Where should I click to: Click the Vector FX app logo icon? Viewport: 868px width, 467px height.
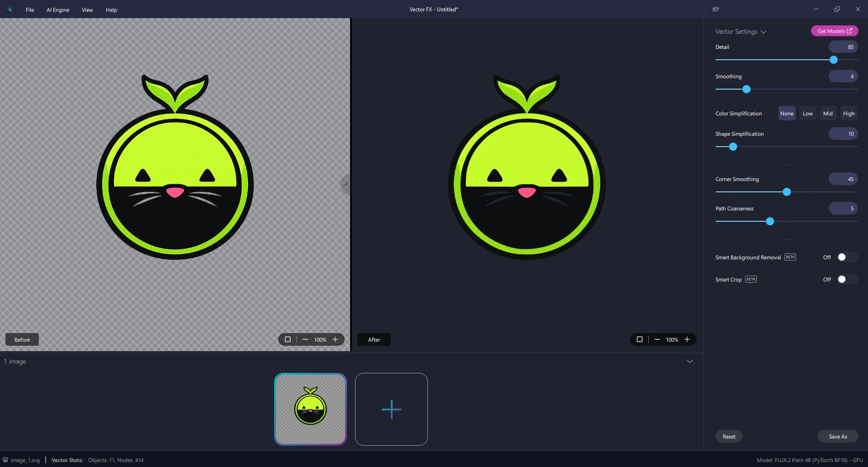(x=9, y=10)
